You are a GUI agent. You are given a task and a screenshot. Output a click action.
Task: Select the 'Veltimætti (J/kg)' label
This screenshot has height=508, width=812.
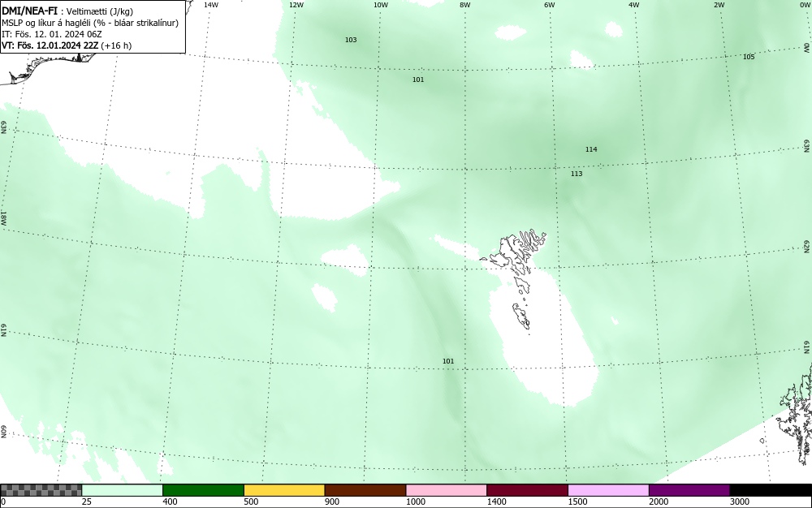(x=100, y=11)
